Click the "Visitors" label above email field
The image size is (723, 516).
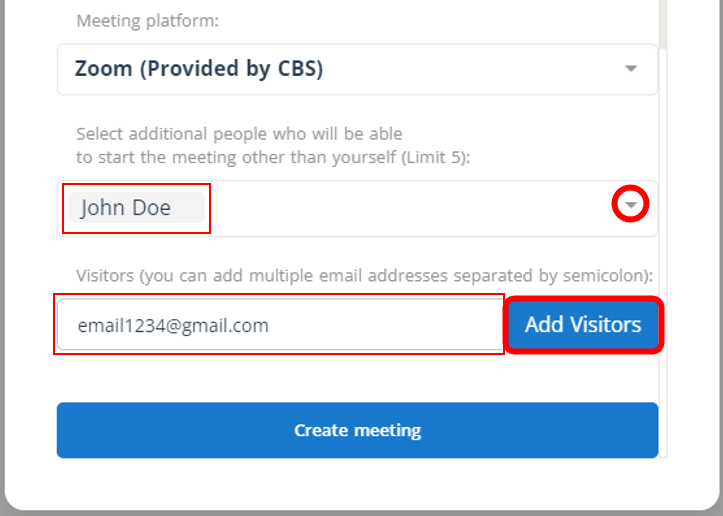(105, 275)
